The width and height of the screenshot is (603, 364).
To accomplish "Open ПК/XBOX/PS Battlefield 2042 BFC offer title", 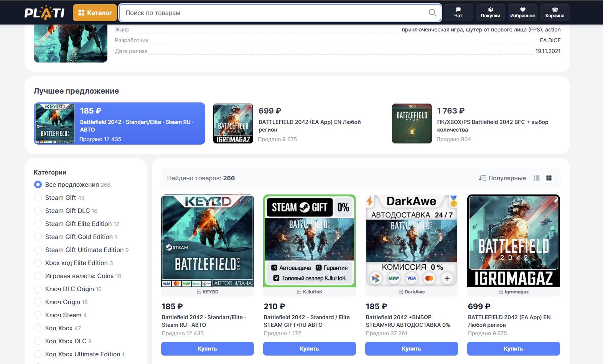I will click(x=493, y=126).
